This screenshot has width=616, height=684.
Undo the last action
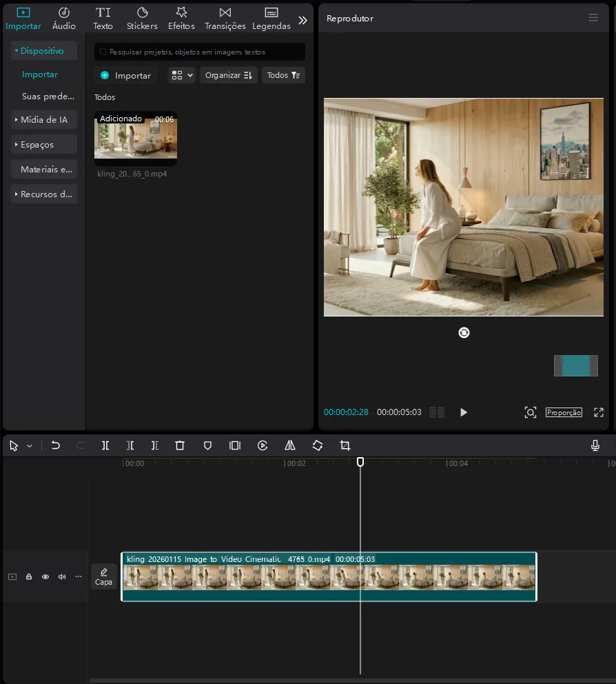pyautogui.click(x=56, y=446)
